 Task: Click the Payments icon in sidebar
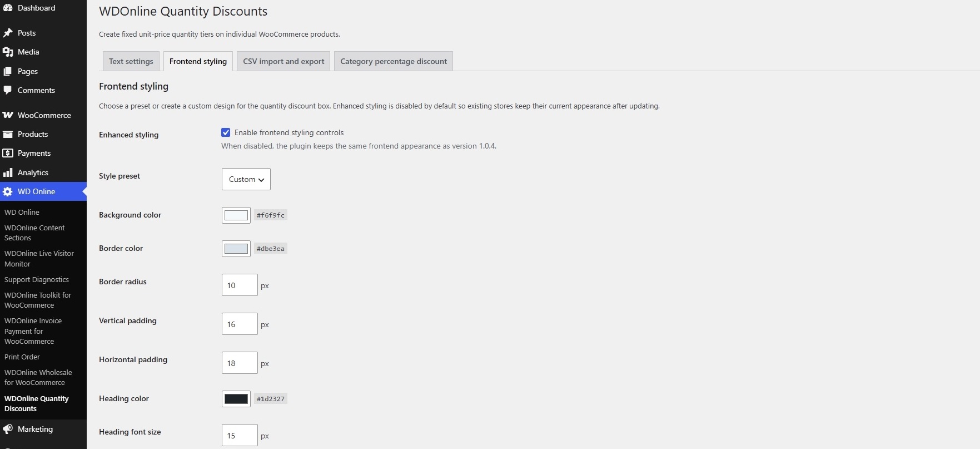(x=8, y=153)
